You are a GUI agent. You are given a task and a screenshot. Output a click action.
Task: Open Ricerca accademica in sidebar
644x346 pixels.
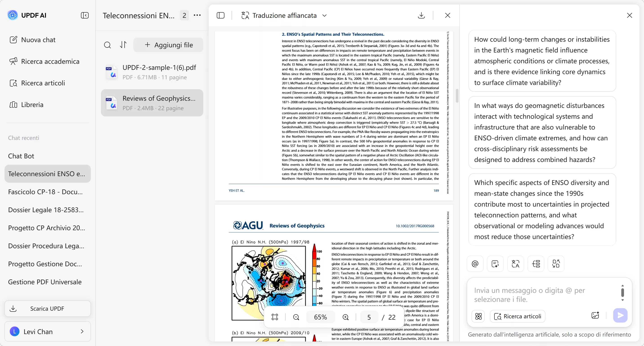(50, 61)
